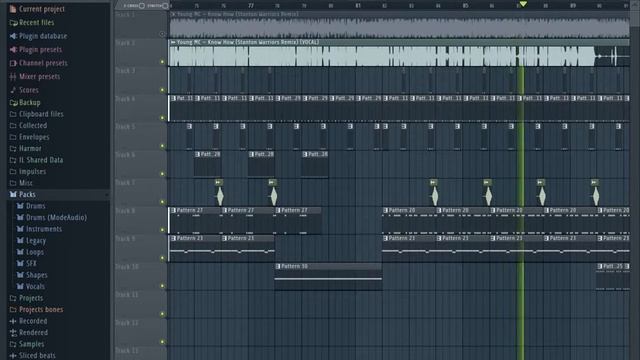Click the Patt..25 clip icon on Track 10
This screenshot has height=360, width=640.
[600, 266]
